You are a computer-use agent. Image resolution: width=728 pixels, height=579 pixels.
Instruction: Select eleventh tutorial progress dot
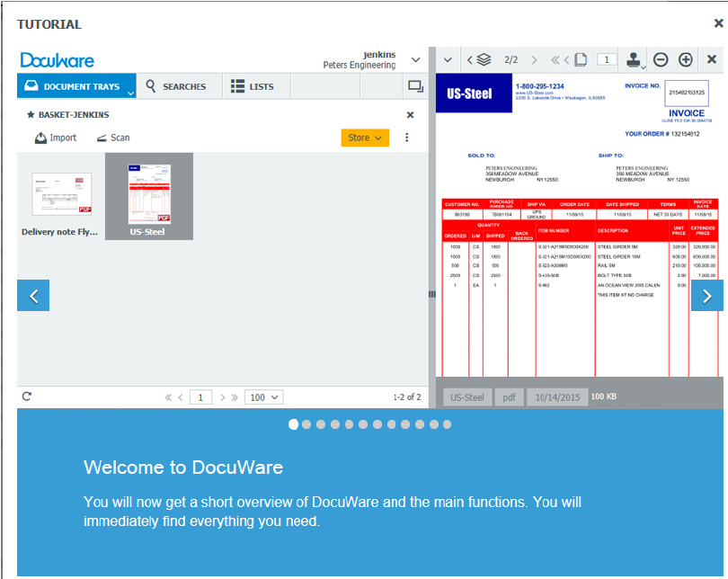click(x=434, y=424)
